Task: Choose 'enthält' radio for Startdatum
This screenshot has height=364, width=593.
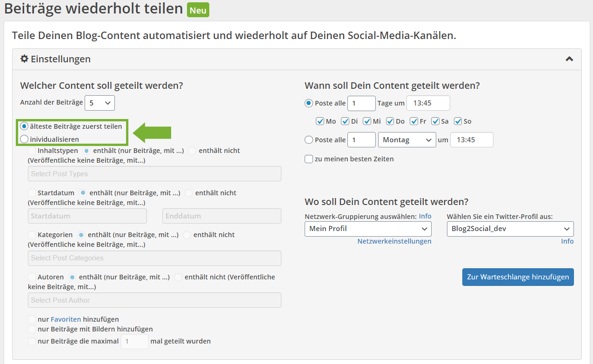Action: [x=83, y=192]
